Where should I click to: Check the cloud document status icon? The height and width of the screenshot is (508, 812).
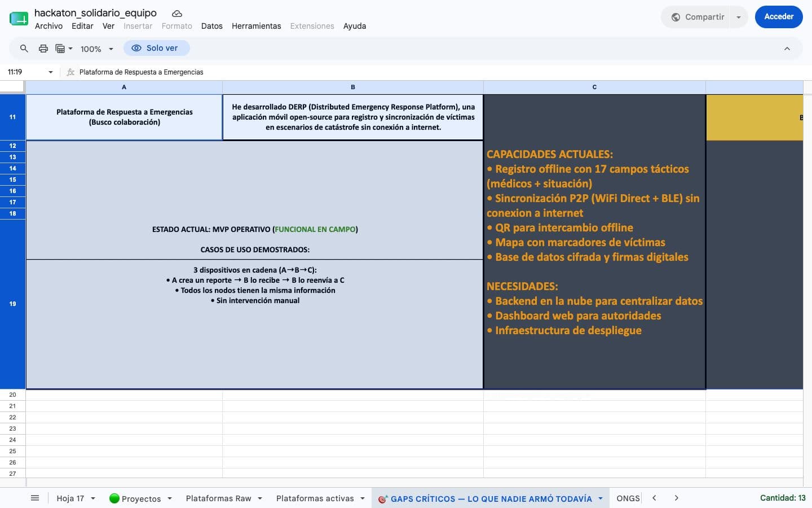[177, 14]
